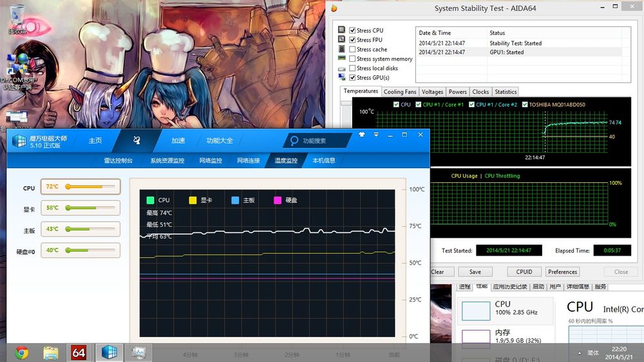The height and width of the screenshot is (362, 644).
Task: Open Chrome from the taskbar
Action: click(x=22, y=352)
